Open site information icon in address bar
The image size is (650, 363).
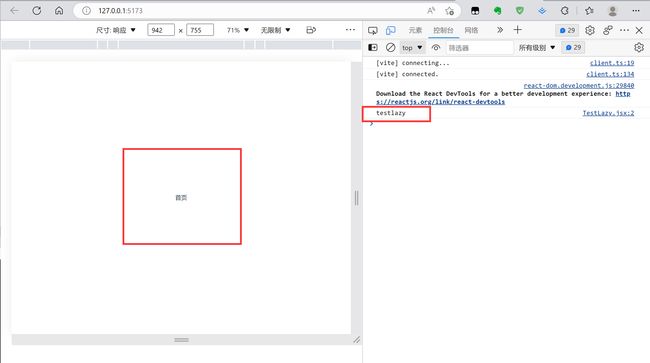click(x=86, y=11)
